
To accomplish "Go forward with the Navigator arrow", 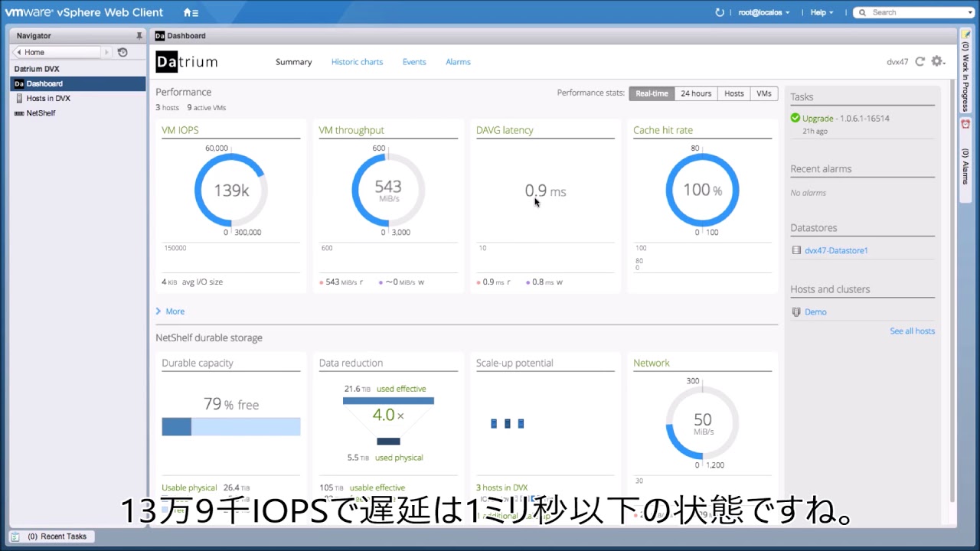I will click(107, 52).
